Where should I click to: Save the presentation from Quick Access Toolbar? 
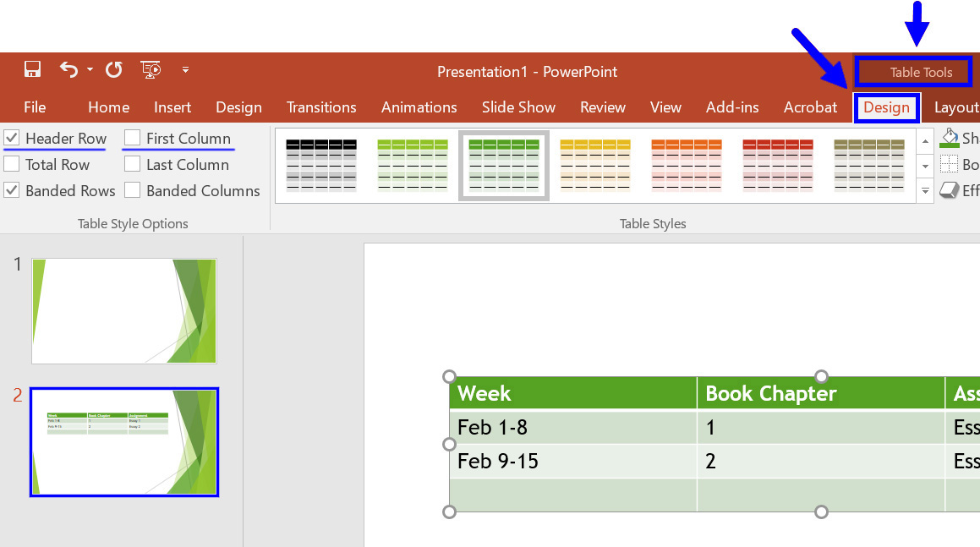pyautogui.click(x=33, y=70)
